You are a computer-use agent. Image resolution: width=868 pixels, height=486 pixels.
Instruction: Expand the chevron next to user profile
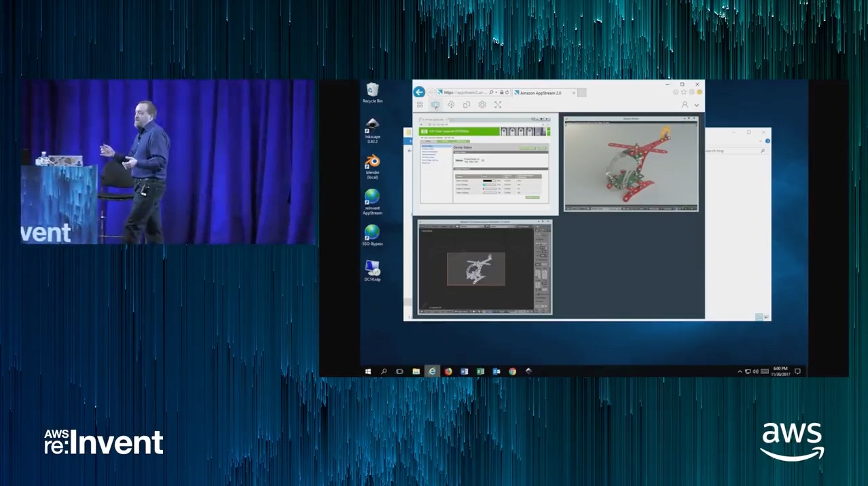(x=696, y=105)
